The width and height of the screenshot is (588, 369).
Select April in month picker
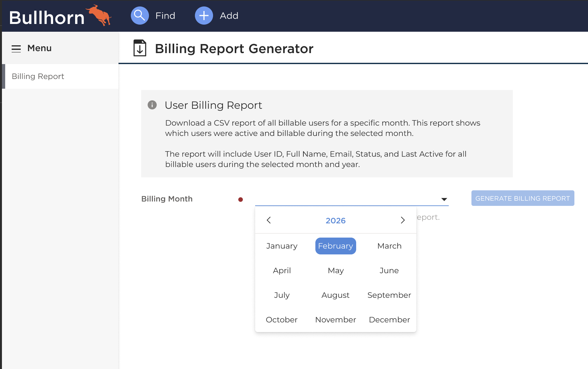pyautogui.click(x=282, y=271)
